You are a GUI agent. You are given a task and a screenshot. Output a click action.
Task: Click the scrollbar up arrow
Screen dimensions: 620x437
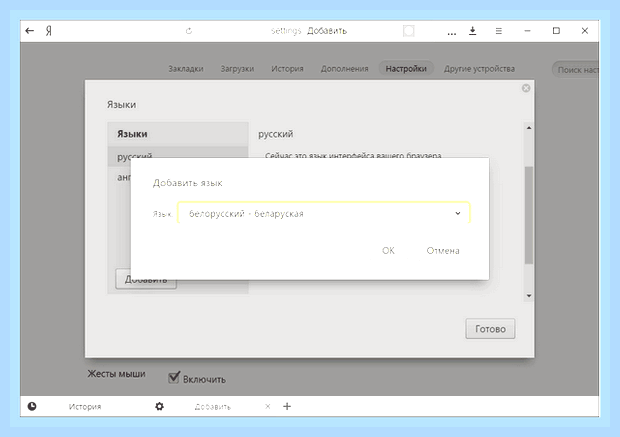pyautogui.click(x=529, y=128)
